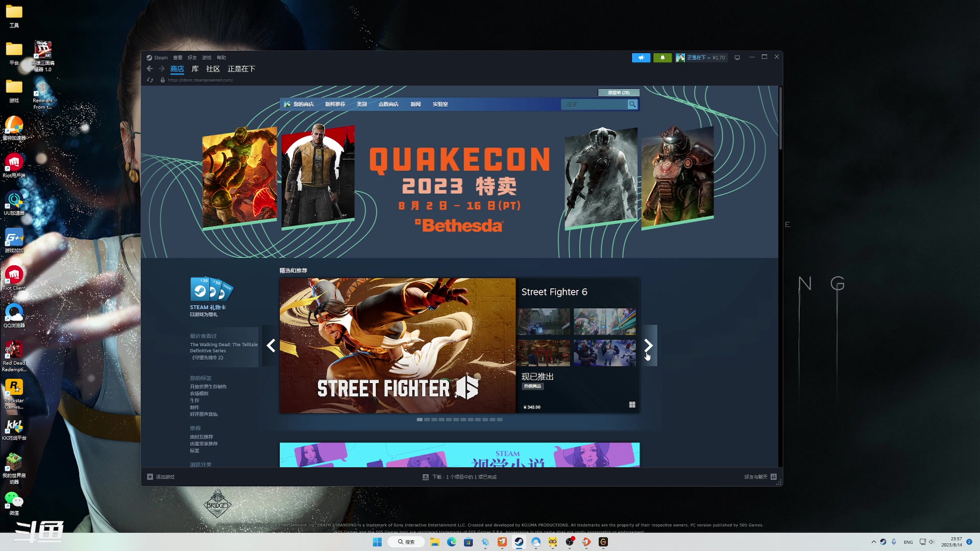The height and width of the screenshot is (551, 980).
Task: Show next featured game carousel arrow
Action: 649,346
